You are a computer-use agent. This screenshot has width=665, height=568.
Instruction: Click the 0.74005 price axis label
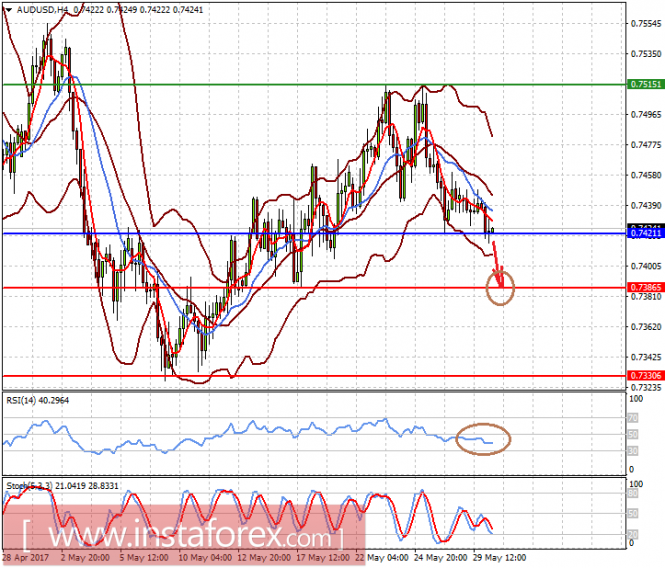[x=644, y=266]
